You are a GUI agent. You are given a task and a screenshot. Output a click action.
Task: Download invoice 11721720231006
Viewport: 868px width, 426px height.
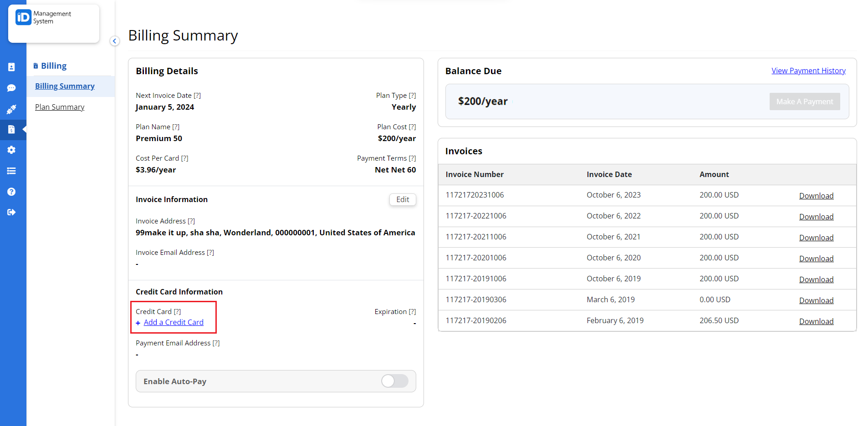pos(816,196)
